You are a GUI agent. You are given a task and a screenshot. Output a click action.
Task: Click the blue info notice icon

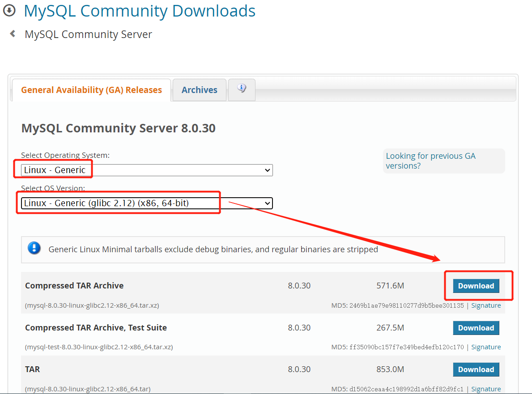pos(34,248)
